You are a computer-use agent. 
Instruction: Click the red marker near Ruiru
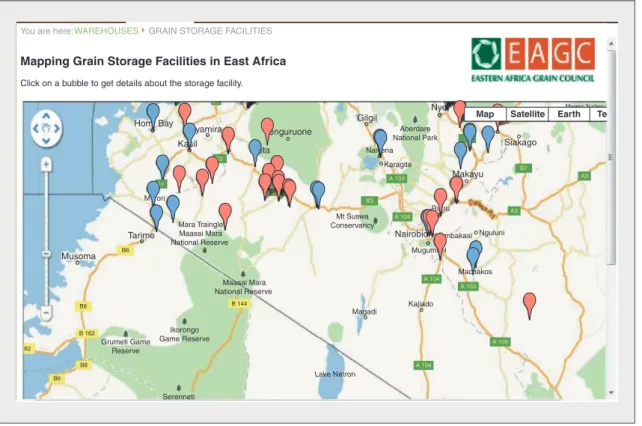tap(440, 201)
